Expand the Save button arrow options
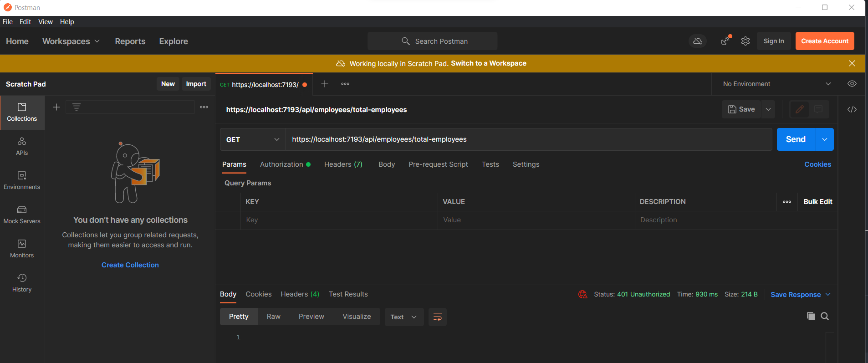868x363 pixels. pos(768,109)
